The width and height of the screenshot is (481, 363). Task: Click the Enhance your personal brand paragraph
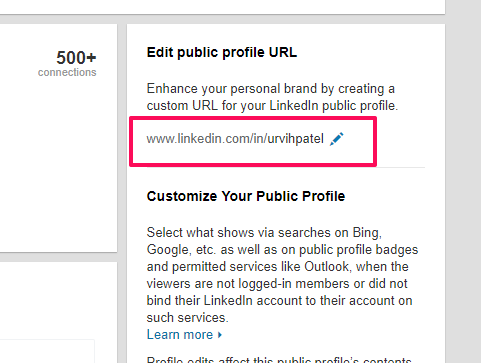(x=272, y=97)
